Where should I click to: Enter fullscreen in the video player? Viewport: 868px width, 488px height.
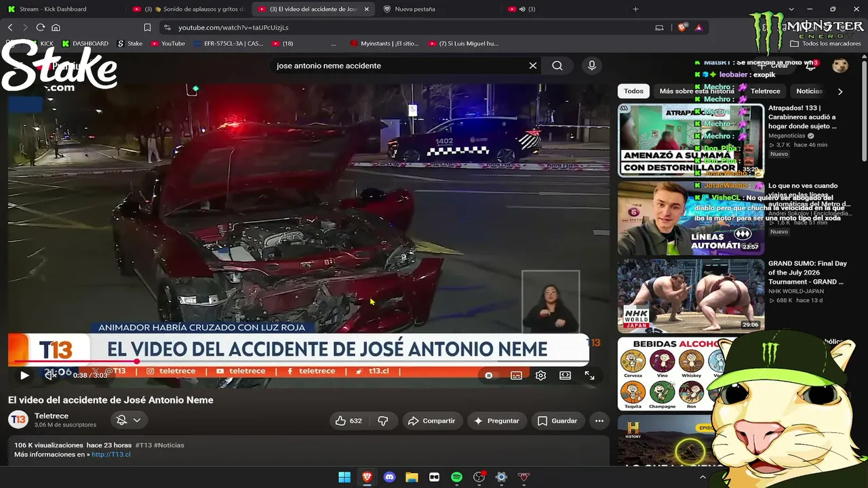[x=589, y=375]
